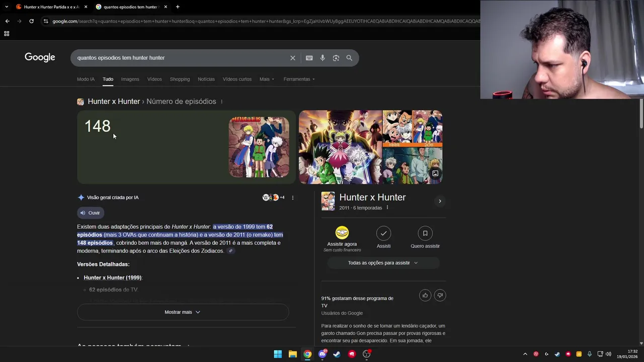Screen dimensions: 644x362
Task: Click the Usuários do Google text
Action: [x=342, y=313]
